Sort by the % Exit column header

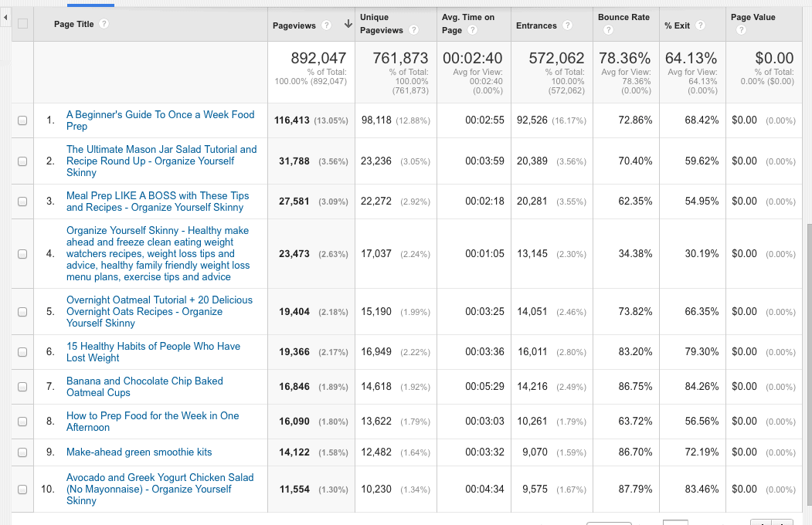coord(678,25)
